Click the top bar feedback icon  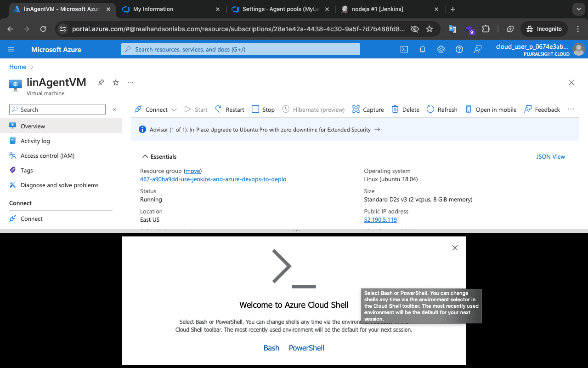coord(478,49)
